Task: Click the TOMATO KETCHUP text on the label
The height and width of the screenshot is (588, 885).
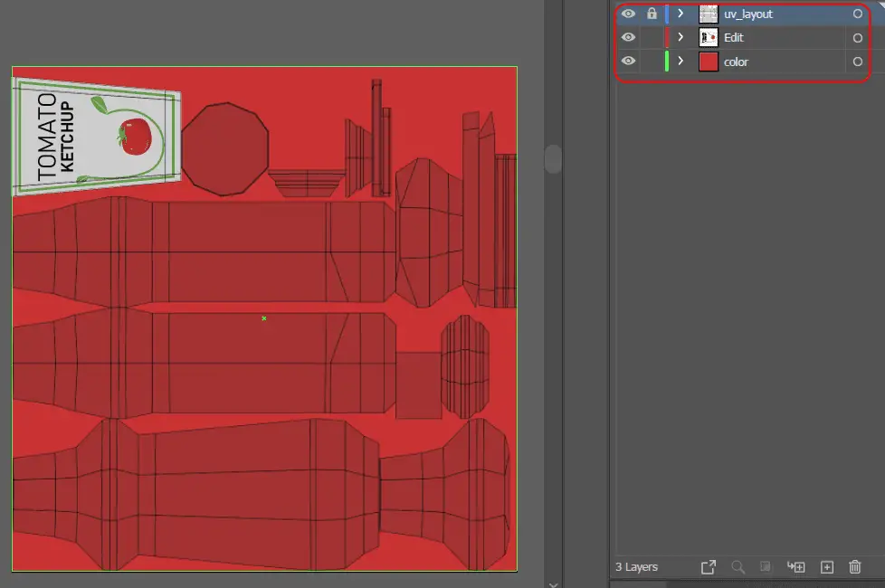Action: tap(55, 137)
